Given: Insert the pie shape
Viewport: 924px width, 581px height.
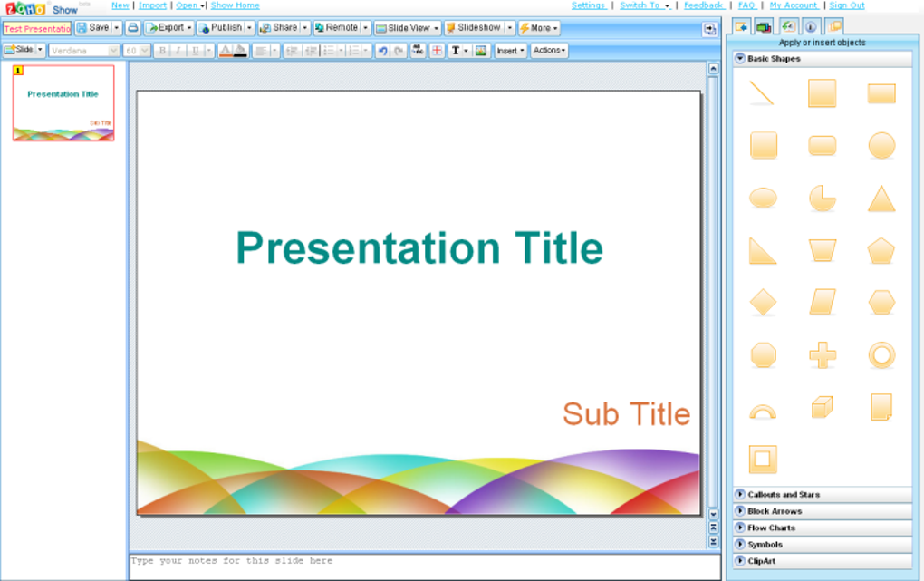Looking at the screenshot, I should [822, 199].
